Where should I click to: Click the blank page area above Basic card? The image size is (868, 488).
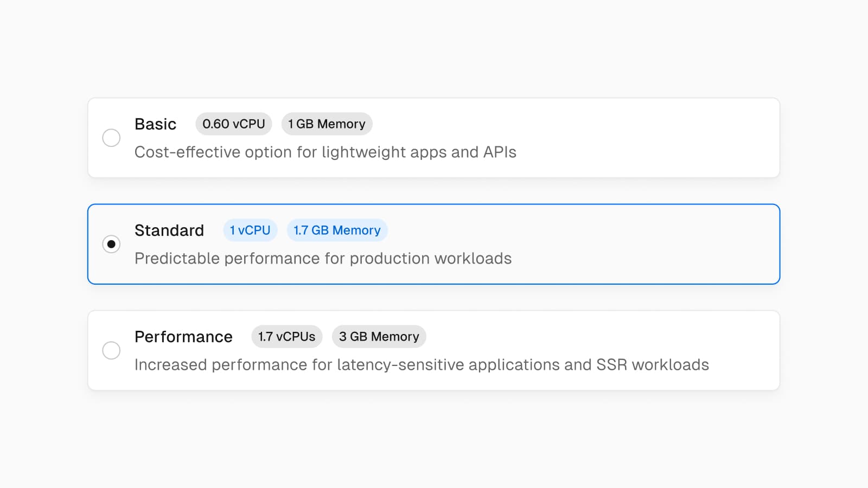[x=434, y=49]
